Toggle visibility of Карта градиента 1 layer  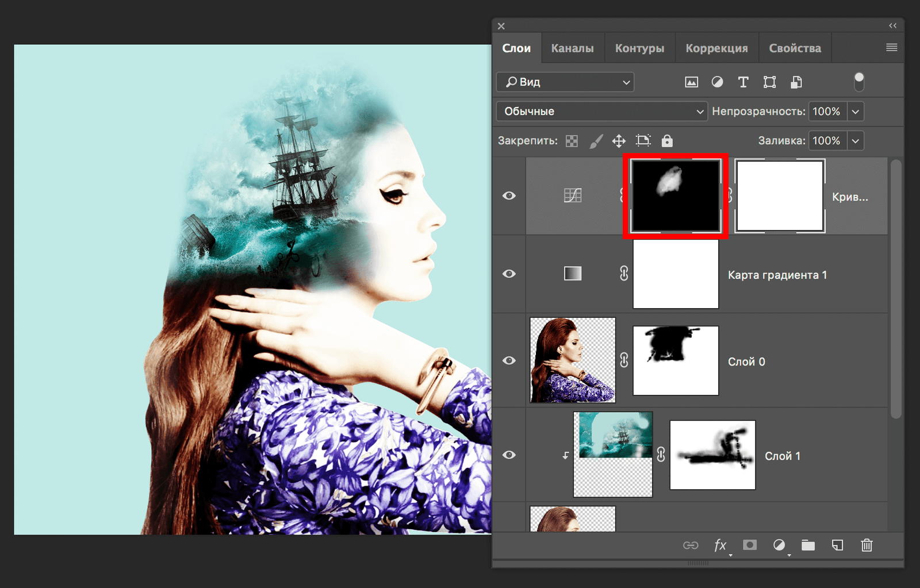509,274
